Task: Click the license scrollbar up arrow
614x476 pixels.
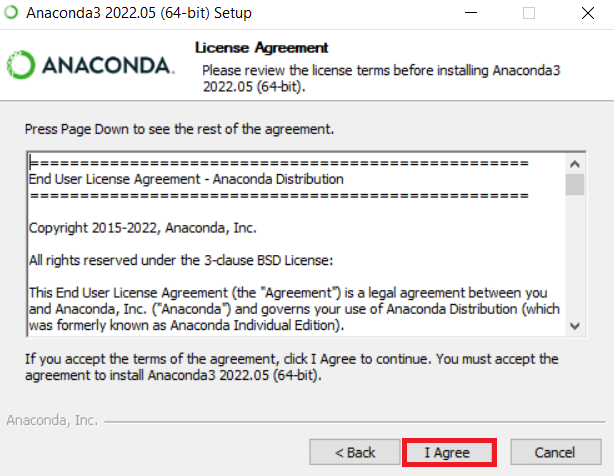Action: 575,163
